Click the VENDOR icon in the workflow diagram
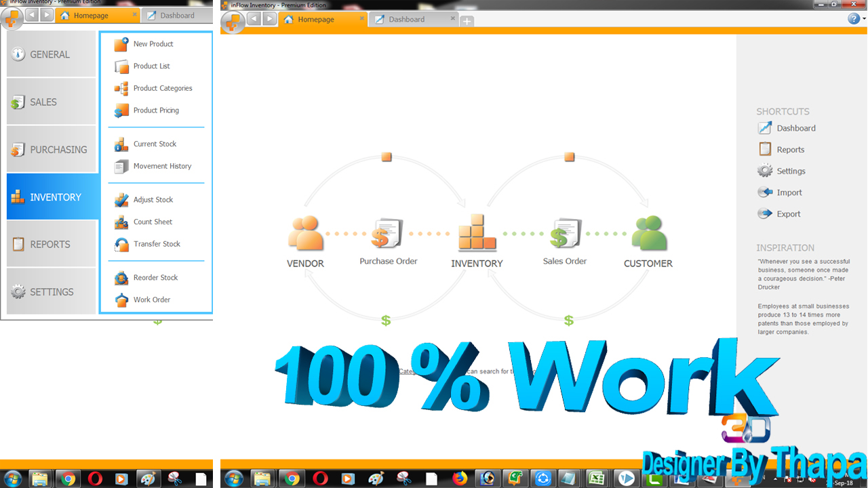This screenshot has height=488, width=868. (x=305, y=234)
